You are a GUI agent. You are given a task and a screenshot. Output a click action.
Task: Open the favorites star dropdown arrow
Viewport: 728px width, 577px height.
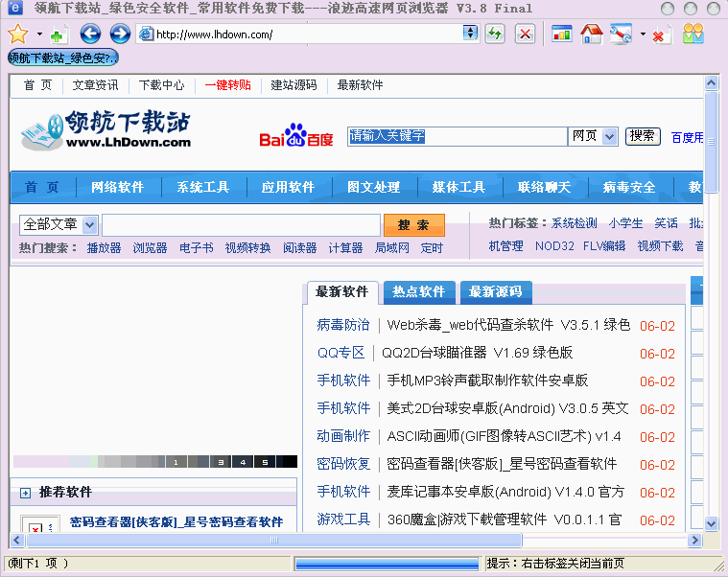(x=39, y=34)
